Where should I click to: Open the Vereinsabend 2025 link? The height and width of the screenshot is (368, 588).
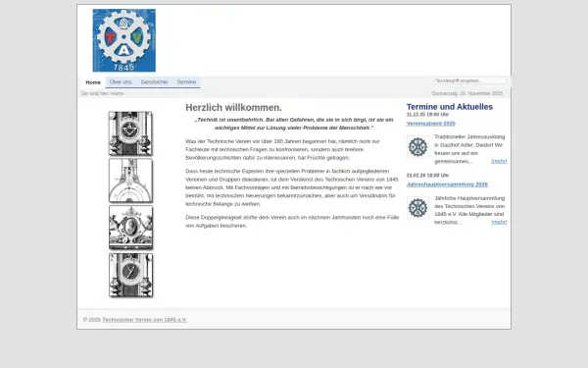(x=431, y=124)
